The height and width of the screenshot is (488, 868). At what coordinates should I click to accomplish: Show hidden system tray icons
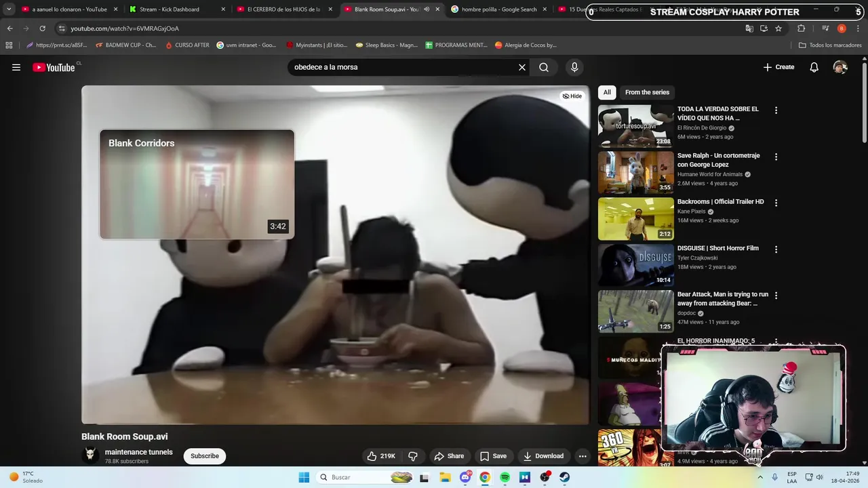pos(760,477)
